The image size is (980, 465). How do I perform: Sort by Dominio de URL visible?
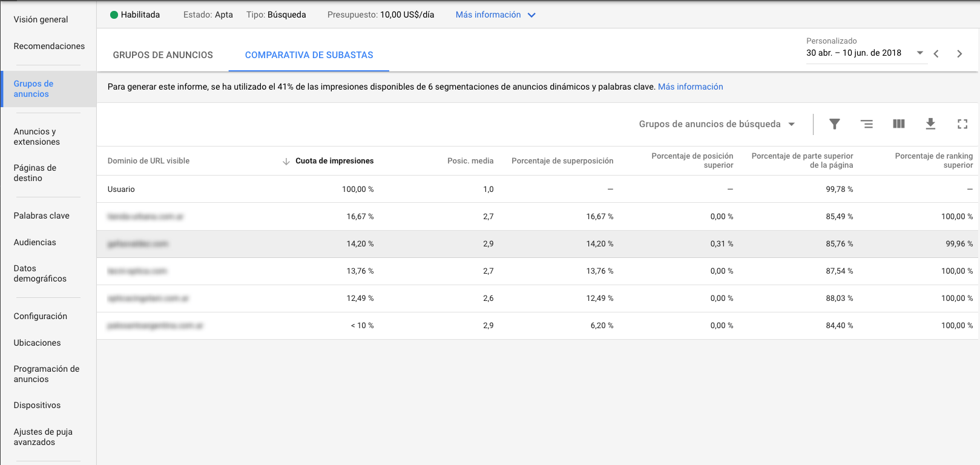coord(148,161)
